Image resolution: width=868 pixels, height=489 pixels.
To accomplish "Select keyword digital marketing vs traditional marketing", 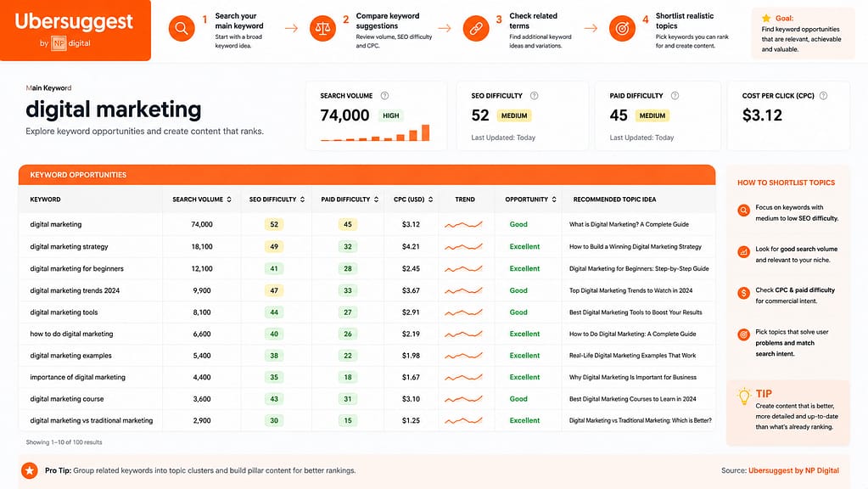I will [x=92, y=420].
